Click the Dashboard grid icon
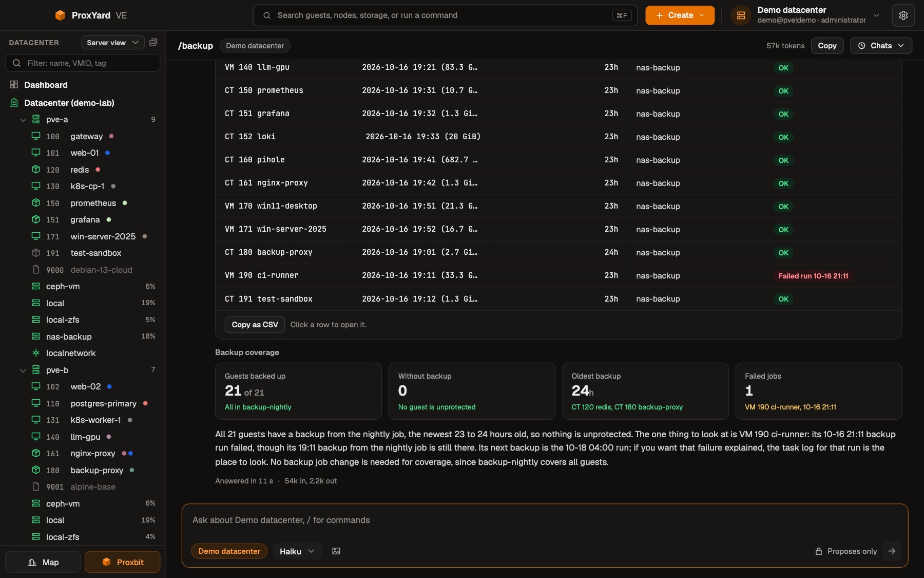 pos(14,85)
